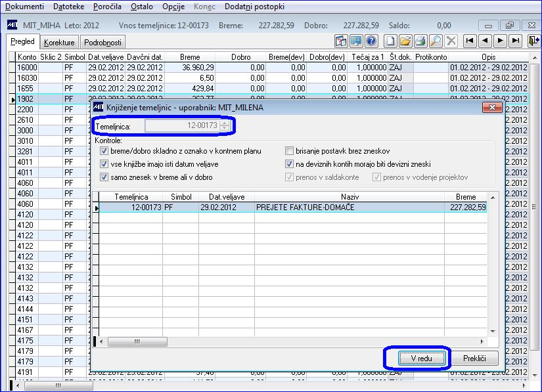Open the yellow folder icon in toolbar
542x392 pixels.
pos(405,41)
